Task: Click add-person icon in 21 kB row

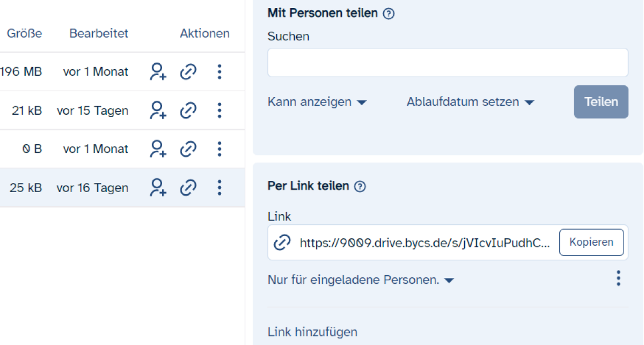Action: (x=158, y=111)
